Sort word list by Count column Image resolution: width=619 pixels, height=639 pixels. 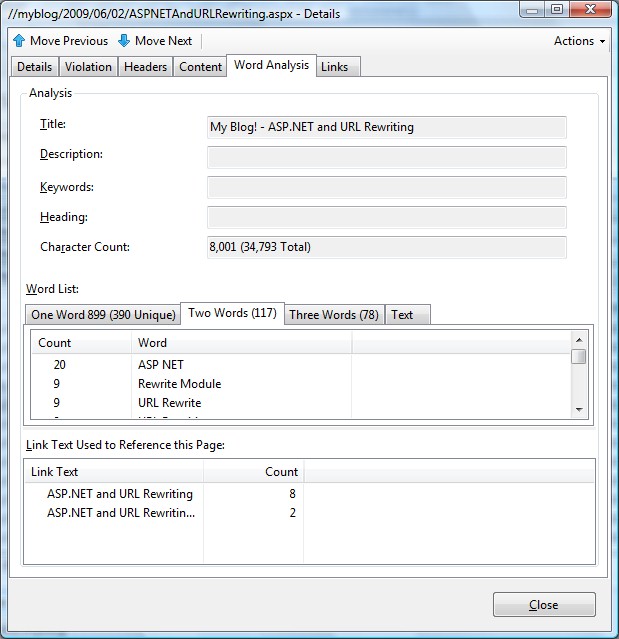pyautogui.click(x=82, y=343)
